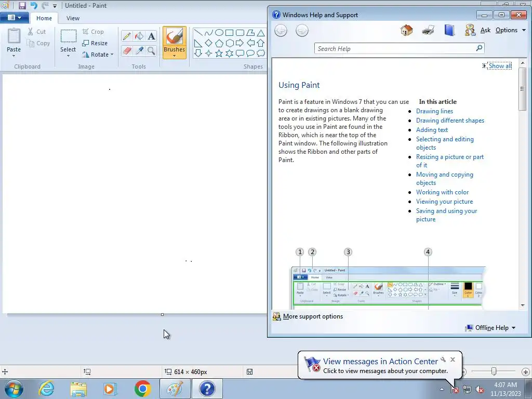Expand the Select dropdown arrow
The image size is (532, 399).
click(68, 56)
